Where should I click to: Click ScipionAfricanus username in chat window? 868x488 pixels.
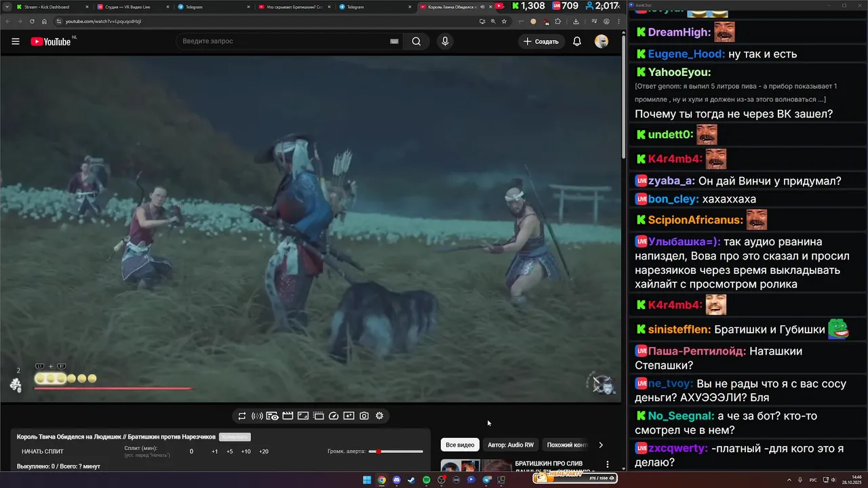pos(695,220)
